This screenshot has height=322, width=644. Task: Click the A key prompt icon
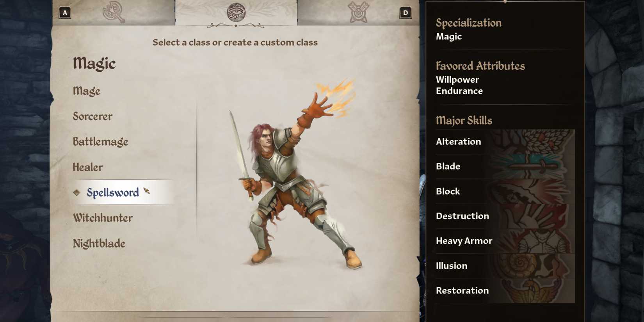pos(65,13)
